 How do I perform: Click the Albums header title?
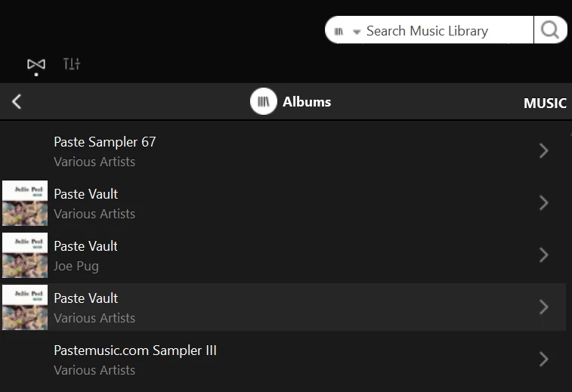pos(307,102)
